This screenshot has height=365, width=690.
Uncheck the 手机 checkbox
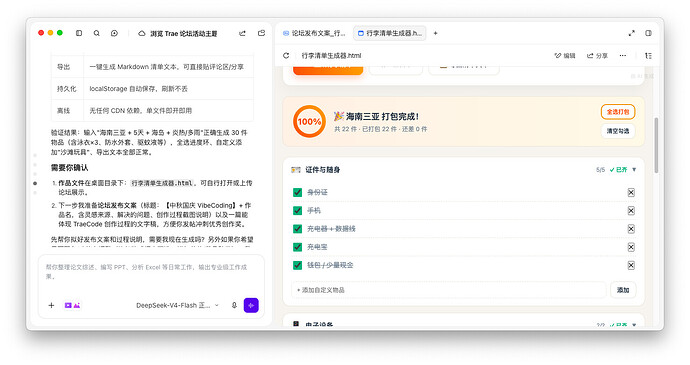pos(297,210)
